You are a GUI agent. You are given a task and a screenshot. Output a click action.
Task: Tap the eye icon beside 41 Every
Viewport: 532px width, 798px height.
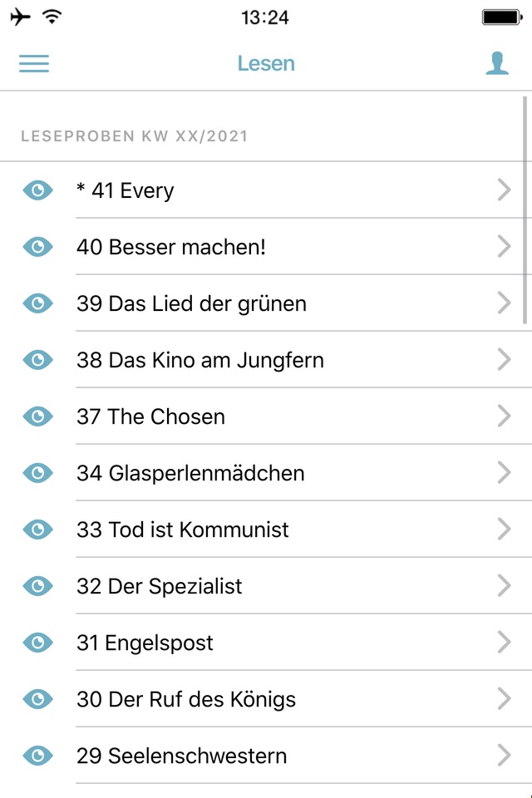coord(37,190)
